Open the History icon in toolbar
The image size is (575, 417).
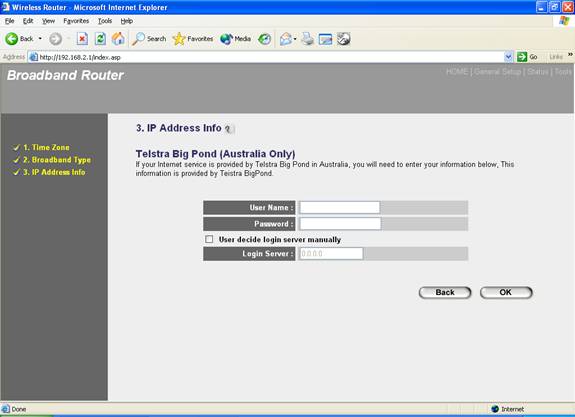coord(264,39)
